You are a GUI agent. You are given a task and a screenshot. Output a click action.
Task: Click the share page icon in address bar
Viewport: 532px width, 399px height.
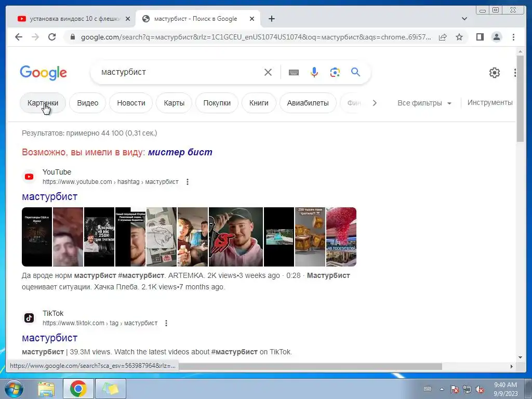[443, 37]
